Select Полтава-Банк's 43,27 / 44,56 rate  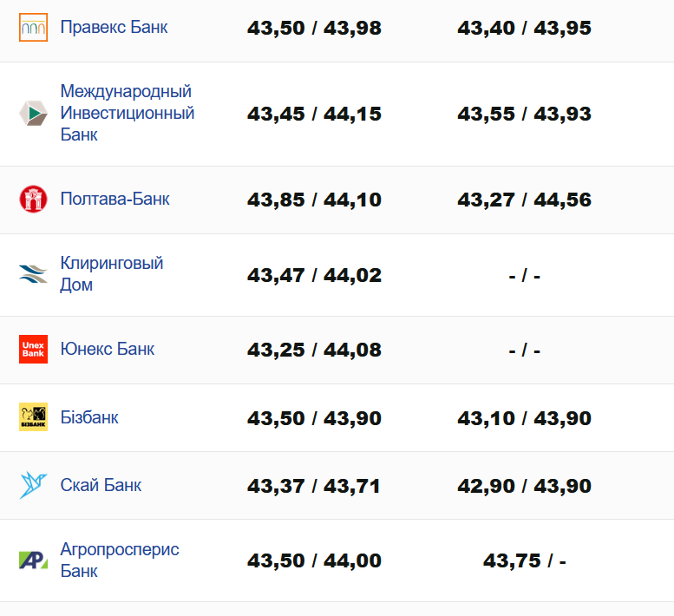(524, 200)
